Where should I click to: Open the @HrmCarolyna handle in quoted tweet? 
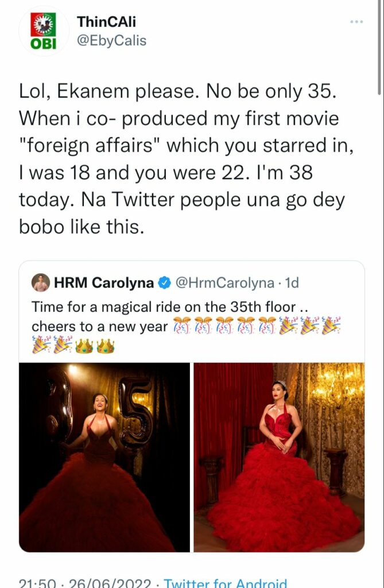224,283
